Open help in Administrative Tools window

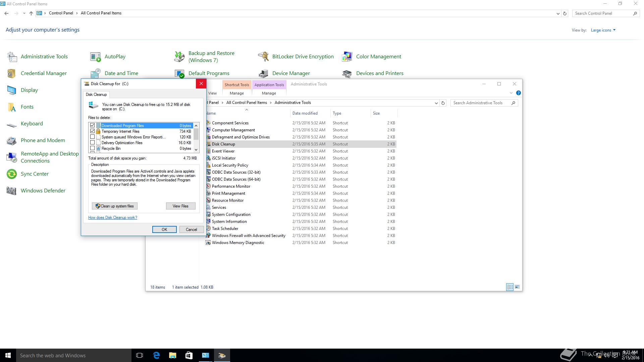[x=518, y=93]
